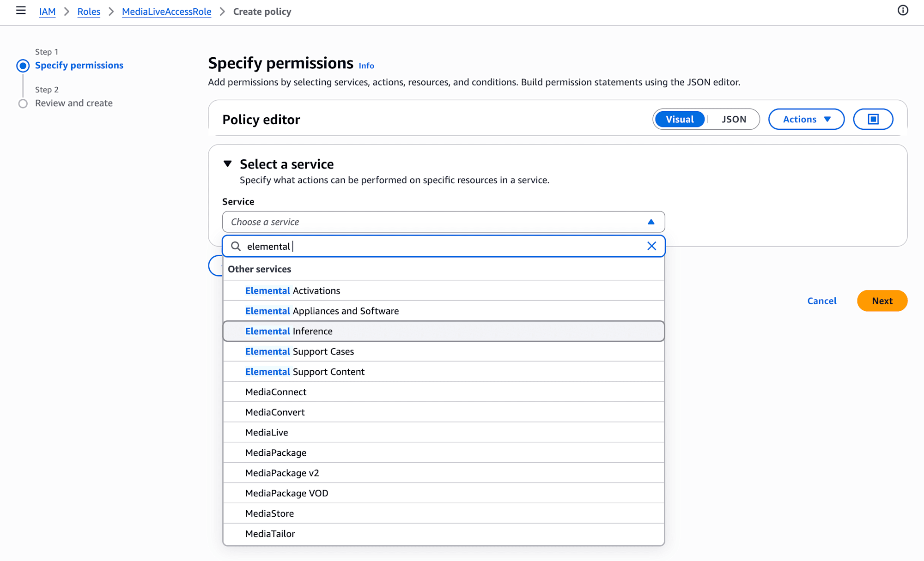Open the Actions dropdown menu
924x561 pixels.
pos(806,119)
